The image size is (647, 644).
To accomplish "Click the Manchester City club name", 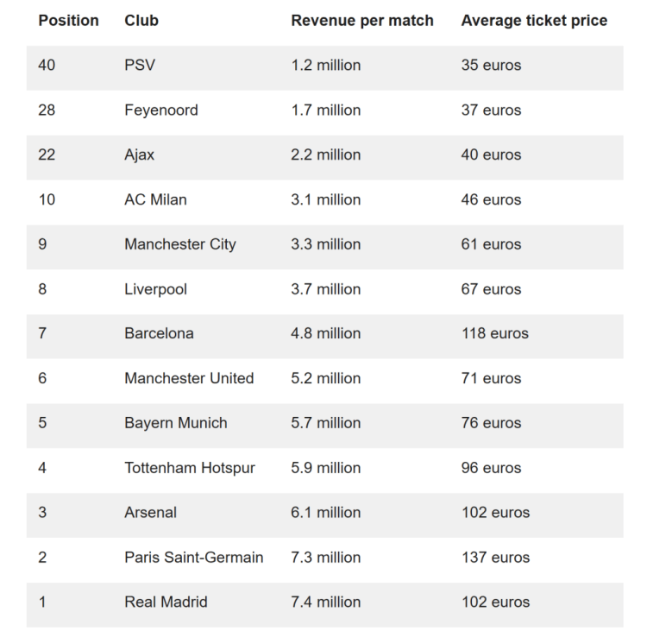I will (180, 244).
